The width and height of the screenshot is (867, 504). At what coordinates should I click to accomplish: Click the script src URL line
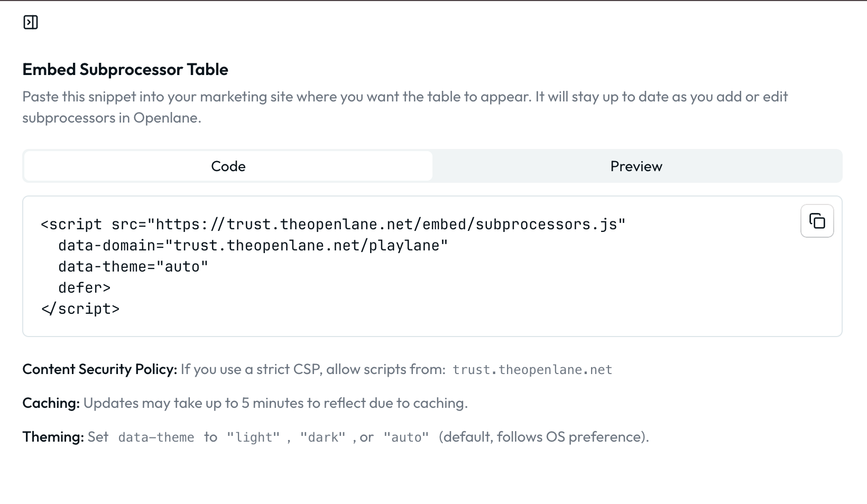[x=333, y=225]
